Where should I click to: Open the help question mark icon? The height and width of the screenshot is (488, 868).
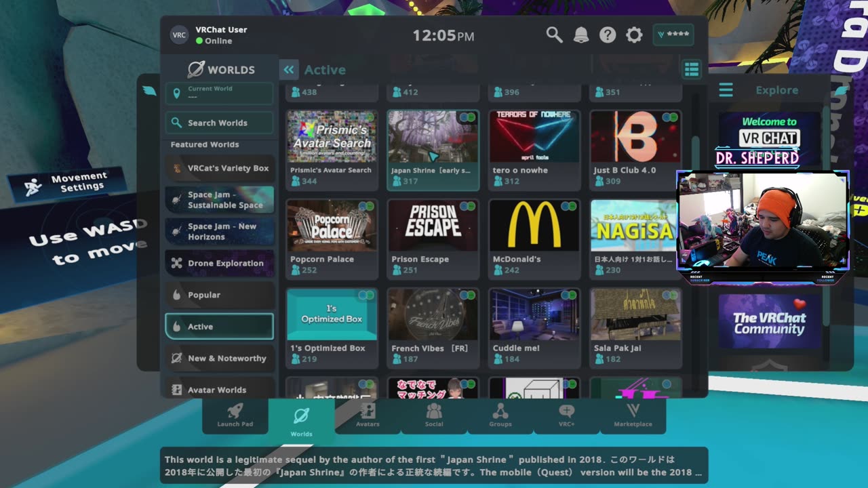608,35
